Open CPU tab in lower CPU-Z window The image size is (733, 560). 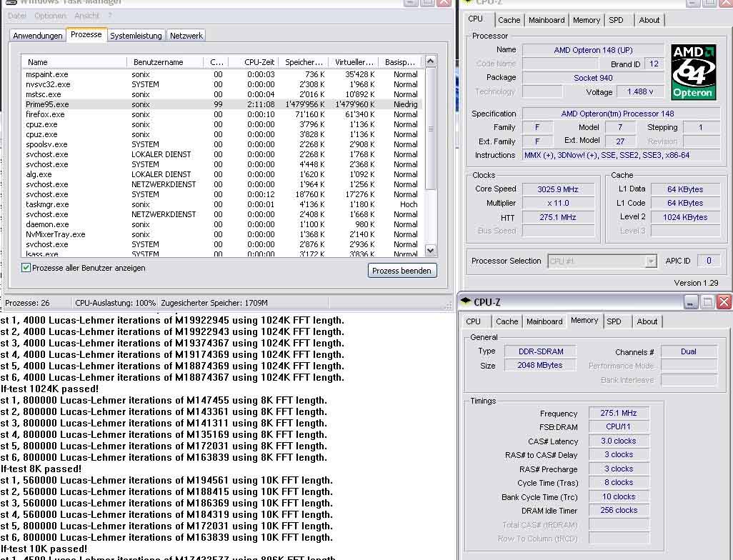[473, 321]
